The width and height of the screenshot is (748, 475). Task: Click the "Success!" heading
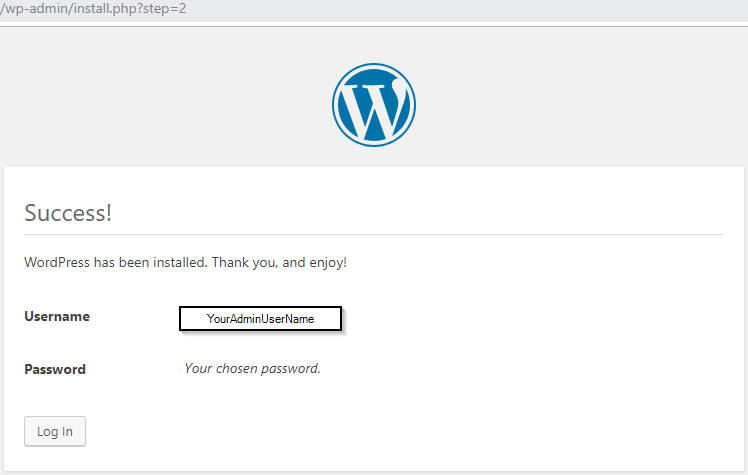coord(68,213)
